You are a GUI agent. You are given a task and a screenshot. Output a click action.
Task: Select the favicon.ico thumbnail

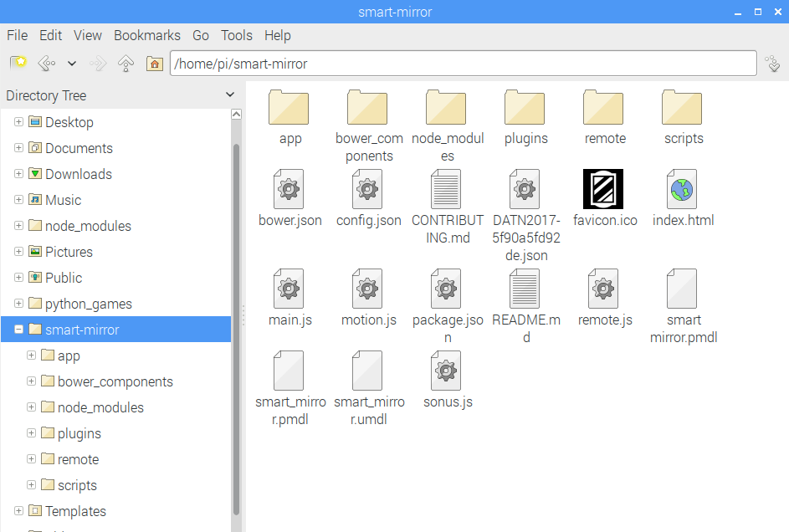[x=603, y=189]
